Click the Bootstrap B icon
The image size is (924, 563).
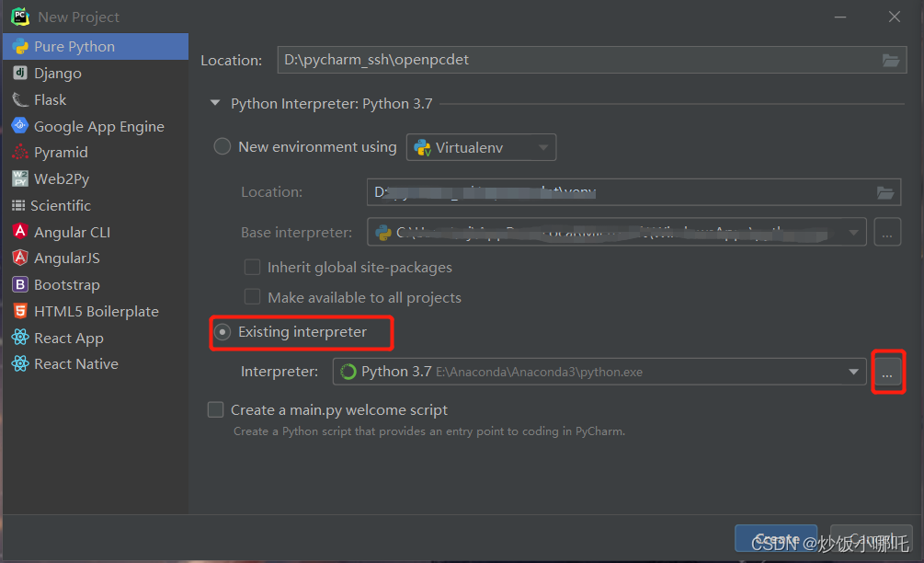[x=20, y=285]
